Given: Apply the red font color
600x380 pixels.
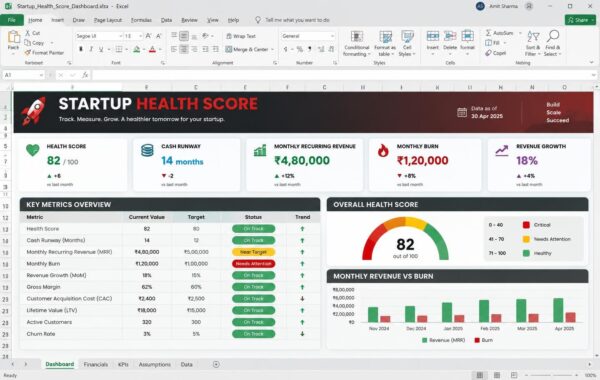Looking at the screenshot, I should pos(152,49).
